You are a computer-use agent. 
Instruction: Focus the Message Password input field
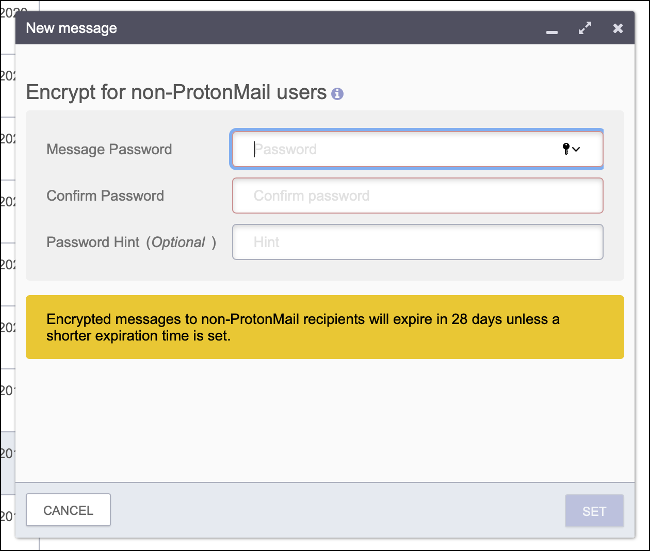[400, 149]
